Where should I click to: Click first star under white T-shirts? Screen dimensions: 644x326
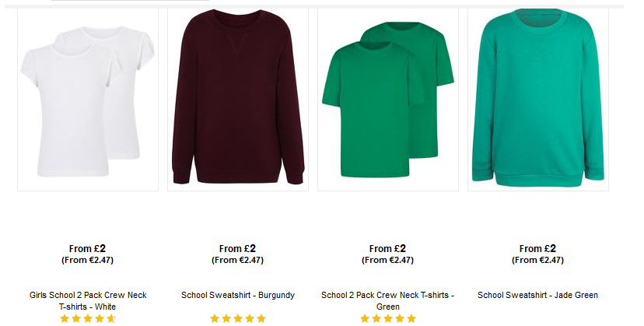click(x=65, y=318)
